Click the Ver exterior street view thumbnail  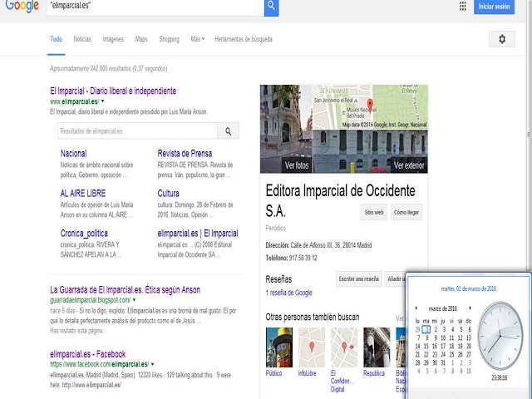coord(370,151)
